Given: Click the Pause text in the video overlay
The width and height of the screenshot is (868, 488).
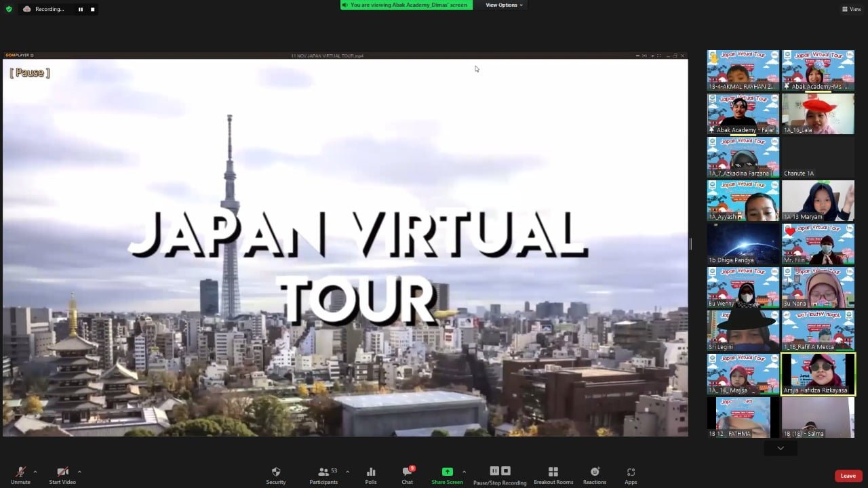Looking at the screenshot, I should tap(29, 73).
